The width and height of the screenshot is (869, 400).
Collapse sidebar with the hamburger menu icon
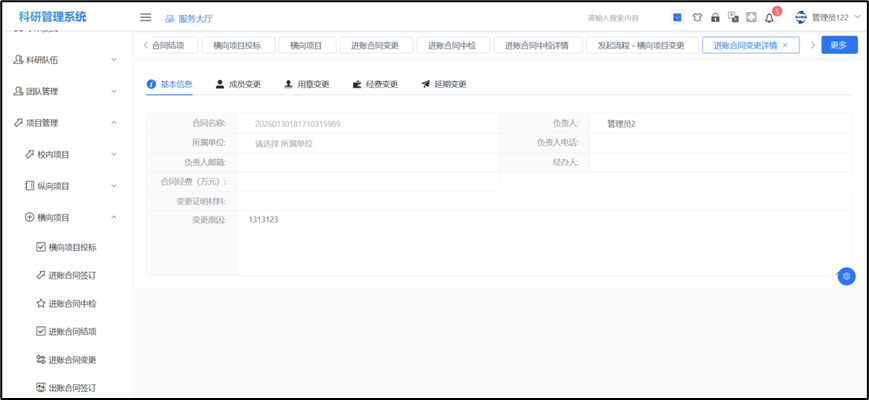[145, 17]
